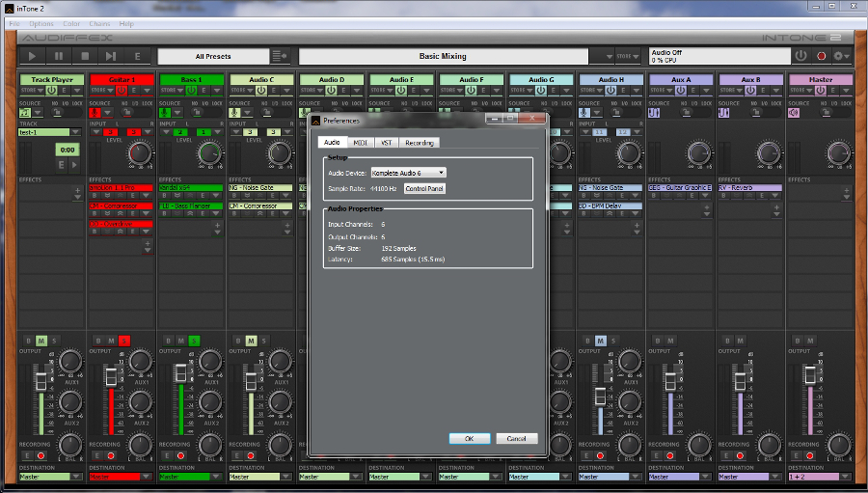868x493 pixels.
Task: Move Guitar 1 CM - Compressor effect down
Action: [107, 213]
